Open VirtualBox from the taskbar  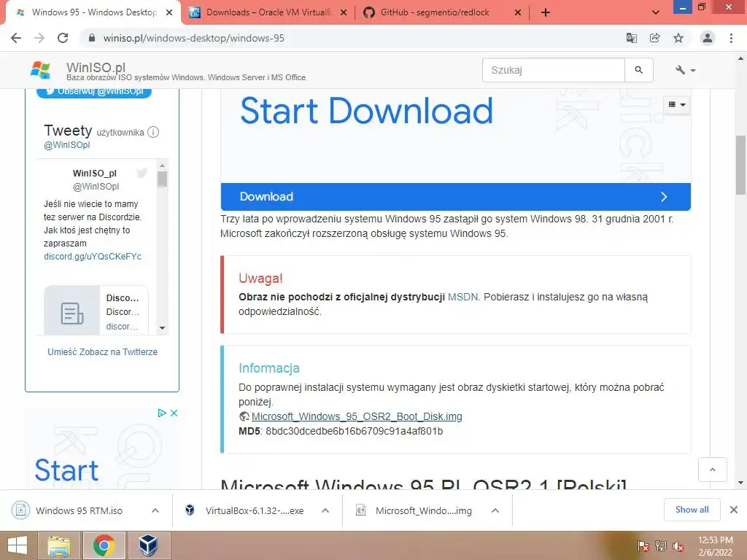[x=149, y=545]
